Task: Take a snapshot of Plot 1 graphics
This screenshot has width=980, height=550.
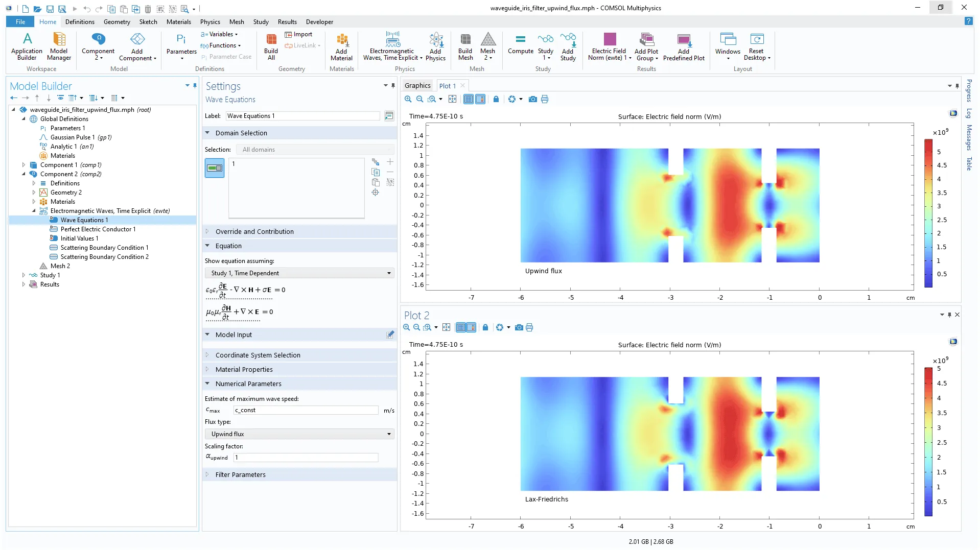Action: pyautogui.click(x=532, y=99)
